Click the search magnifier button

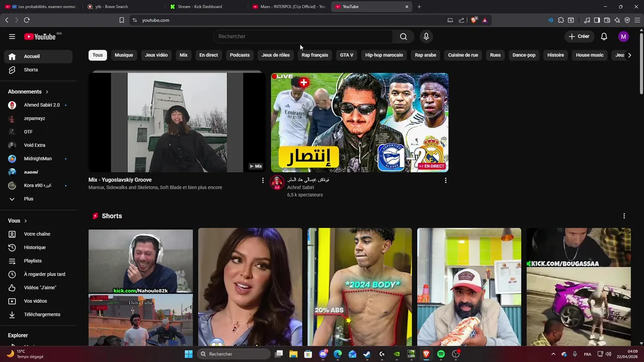pos(404,36)
